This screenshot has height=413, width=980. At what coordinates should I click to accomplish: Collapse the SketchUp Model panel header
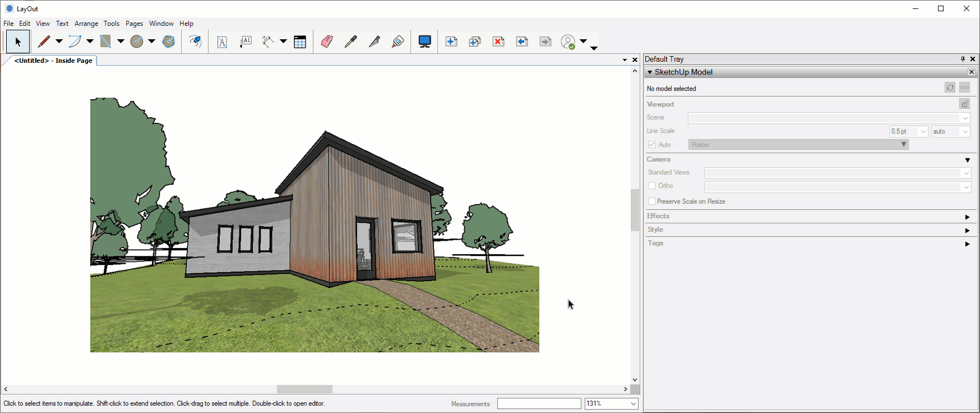pos(650,72)
